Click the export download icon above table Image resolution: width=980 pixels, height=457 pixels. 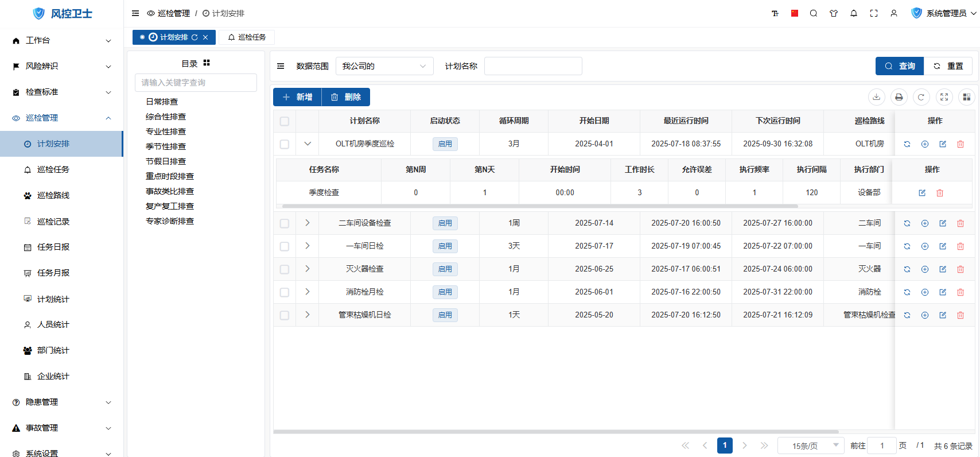pyautogui.click(x=876, y=97)
